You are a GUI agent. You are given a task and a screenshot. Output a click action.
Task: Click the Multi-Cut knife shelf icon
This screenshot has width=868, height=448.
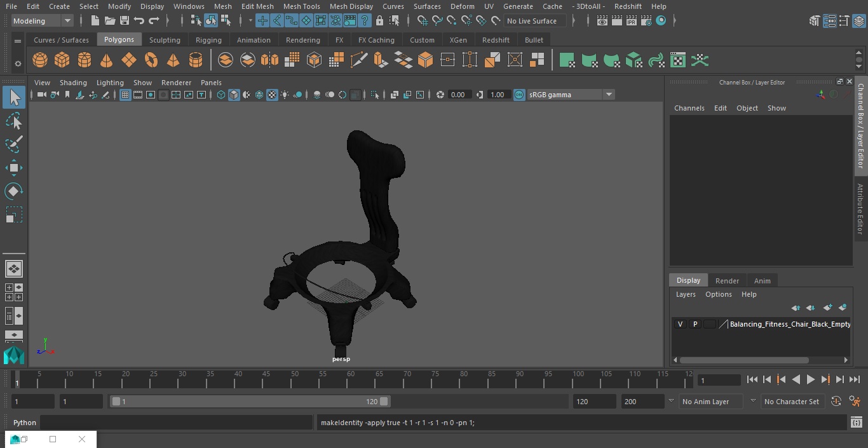click(359, 60)
